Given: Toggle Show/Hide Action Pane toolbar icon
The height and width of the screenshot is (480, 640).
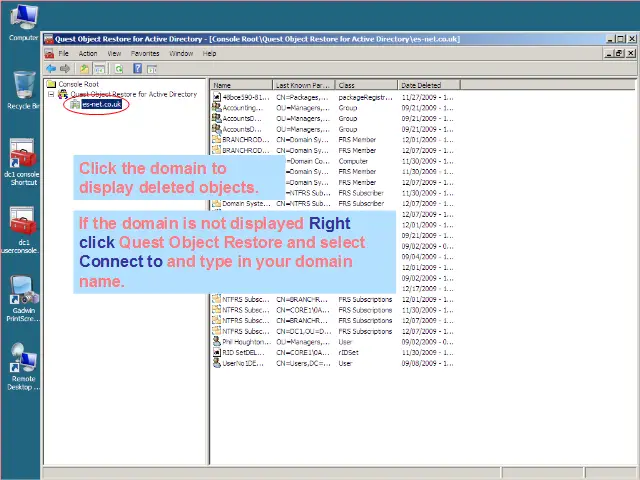Looking at the screenshot, I should point(151,69).
